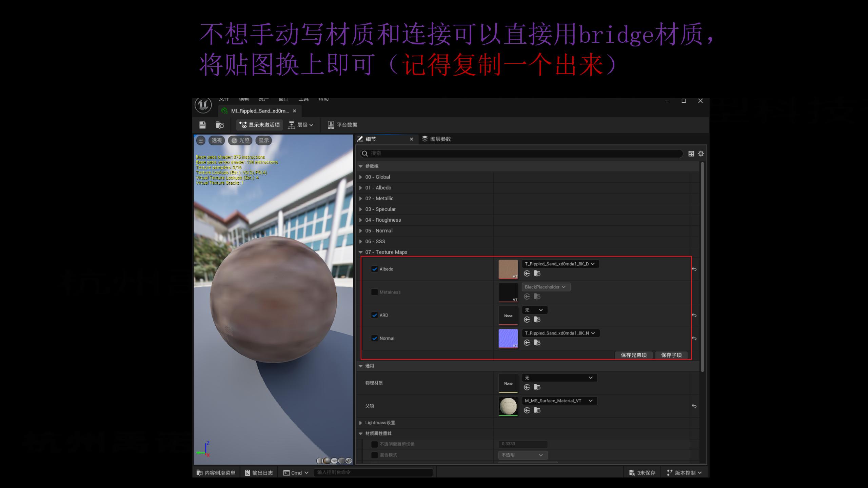Open the viewport hamburger options menu
Viewport: 868px width, 488px height.
tap(201, 141)
